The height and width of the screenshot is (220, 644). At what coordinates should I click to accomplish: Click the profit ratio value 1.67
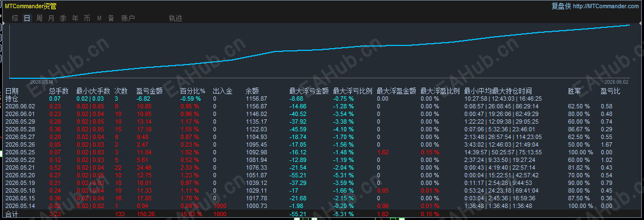(607, 144)
